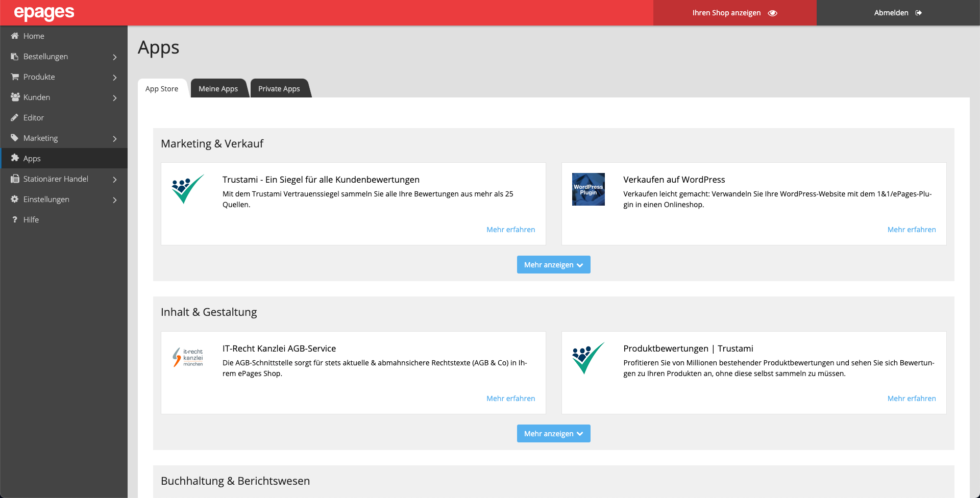Screen dimensions: 980x498
Task: Click the Einstellungen gear icon
Action: 15,199
